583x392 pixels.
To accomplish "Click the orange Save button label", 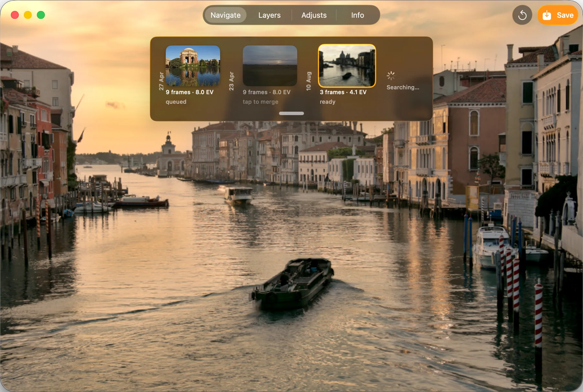I will 565,15.
